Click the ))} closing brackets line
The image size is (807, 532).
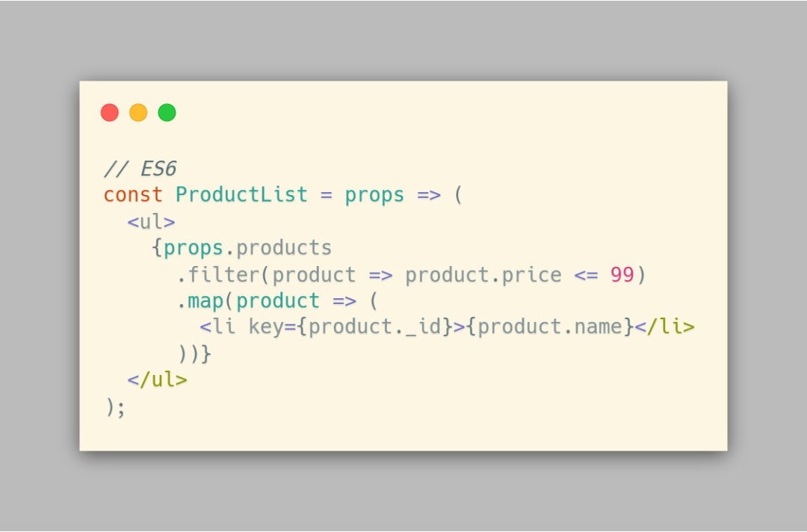[x=194, y=354]
